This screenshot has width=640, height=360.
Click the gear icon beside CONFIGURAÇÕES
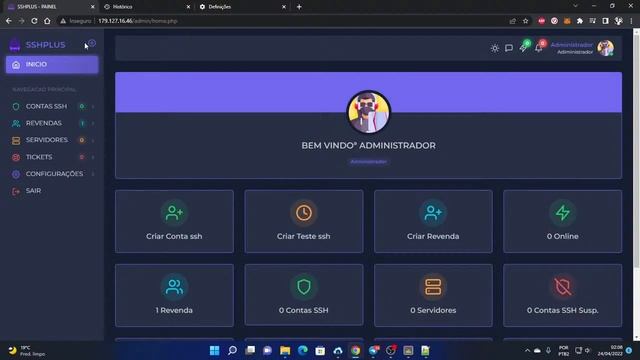click(16, 174)
